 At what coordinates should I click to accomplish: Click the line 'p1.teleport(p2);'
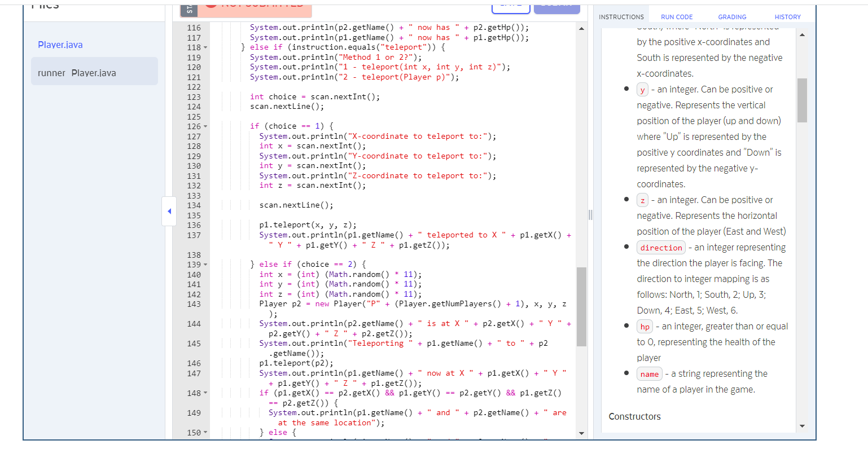[x=296, y=363]
